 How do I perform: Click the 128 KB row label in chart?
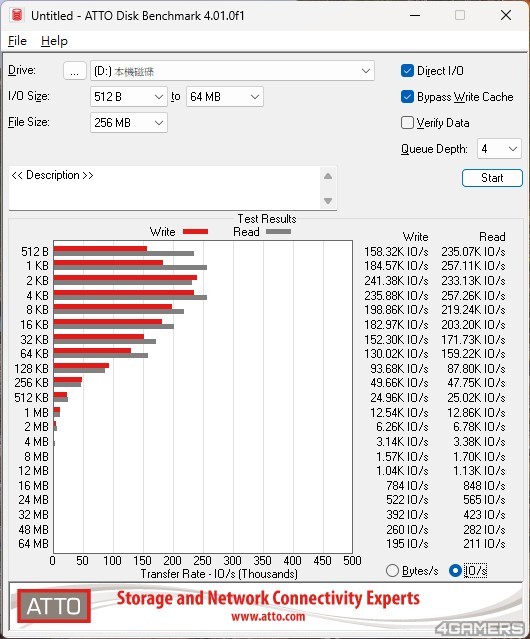point(31,368)
